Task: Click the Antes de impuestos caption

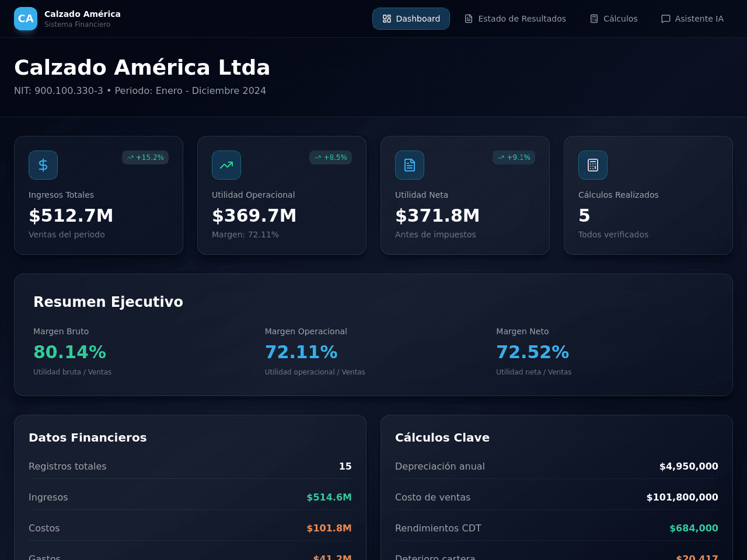Action: pyautogui.click(x=435, y=235)
